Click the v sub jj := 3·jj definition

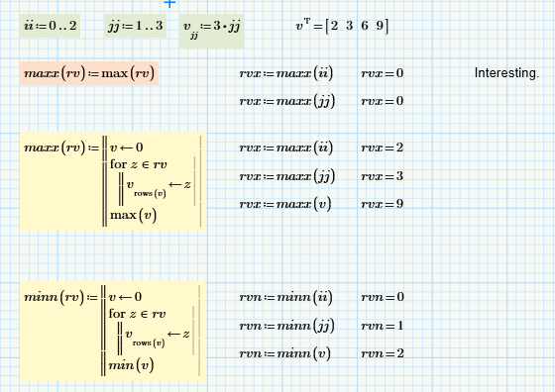tap(211, 31)
